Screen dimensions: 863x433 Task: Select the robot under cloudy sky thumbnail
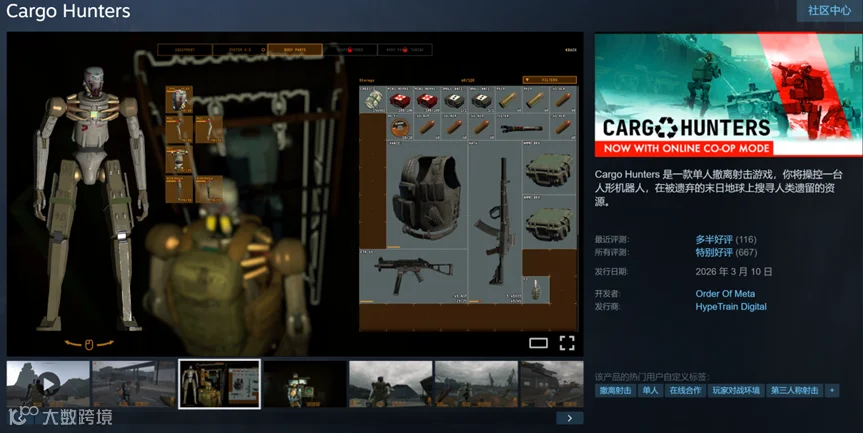391,384
